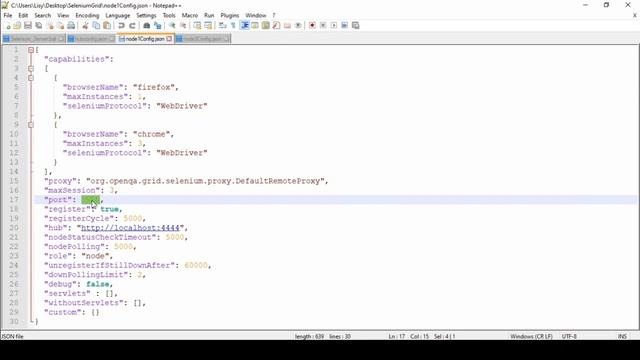
Task: Click the "debug": false value
Action: coord(97,284)
